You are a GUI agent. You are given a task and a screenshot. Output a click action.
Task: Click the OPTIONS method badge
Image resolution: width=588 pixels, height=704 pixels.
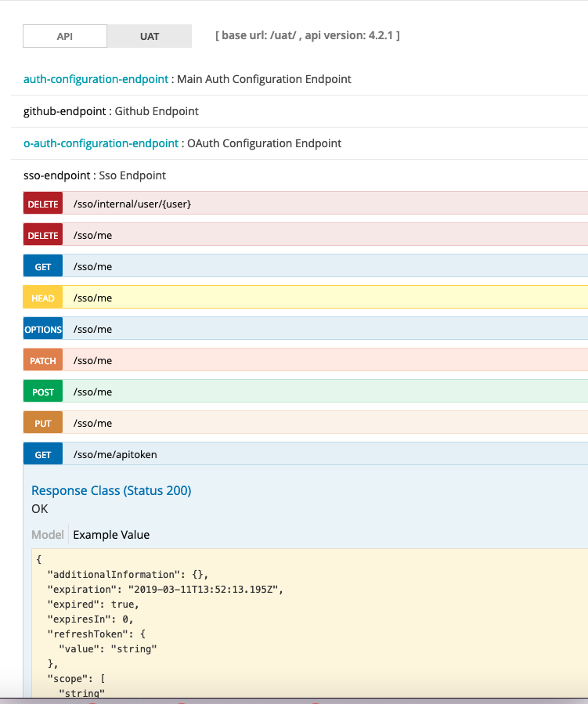[43, 329]
